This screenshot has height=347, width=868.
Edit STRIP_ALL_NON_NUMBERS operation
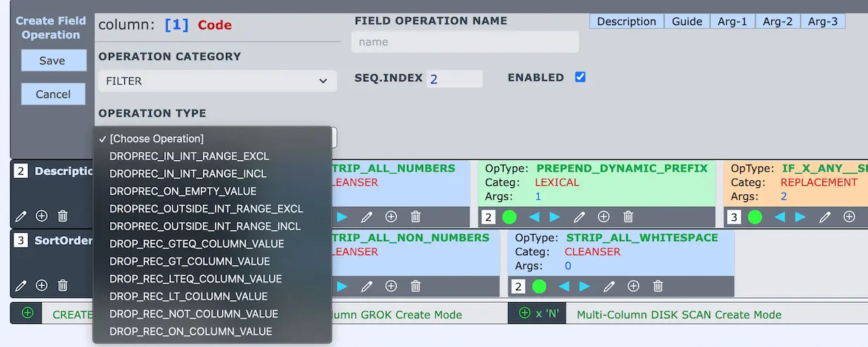pyautogui.click(x=366, y=285)
